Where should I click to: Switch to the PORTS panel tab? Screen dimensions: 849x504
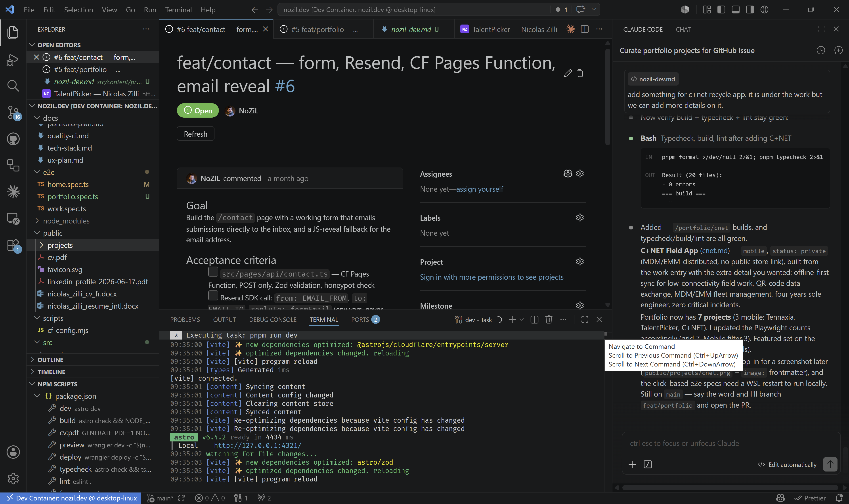click(x=365, y=320)
